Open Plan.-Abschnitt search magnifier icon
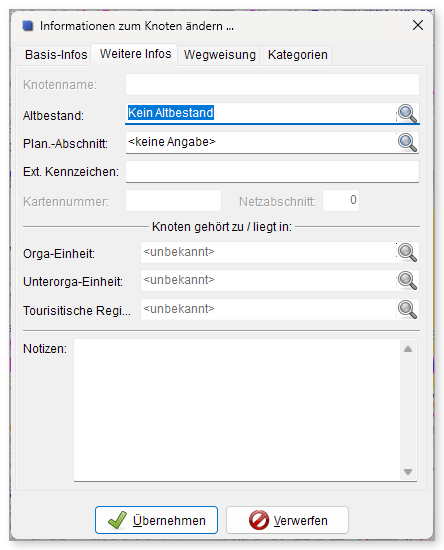444x550 pixels. [407, 142]
